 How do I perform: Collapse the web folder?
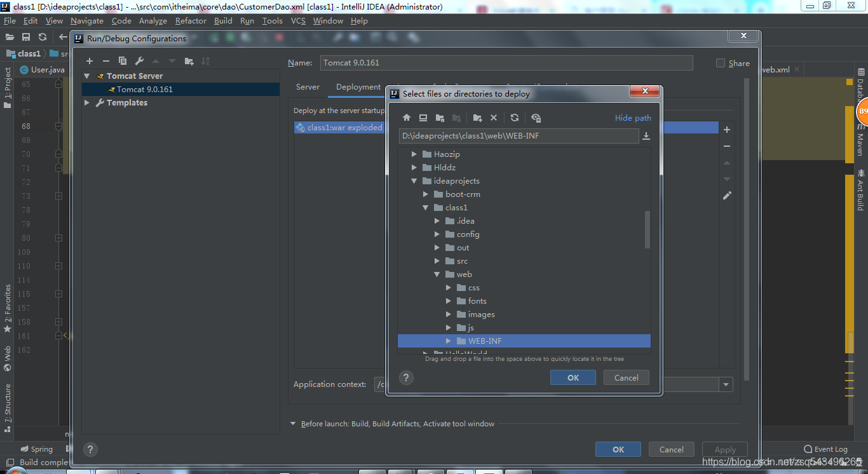437,274
